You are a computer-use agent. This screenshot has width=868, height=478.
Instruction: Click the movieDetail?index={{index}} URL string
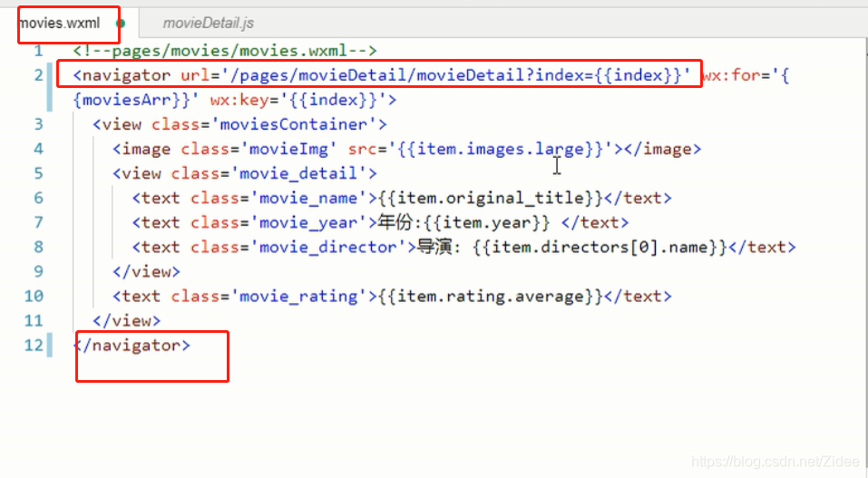coord(455,75)
